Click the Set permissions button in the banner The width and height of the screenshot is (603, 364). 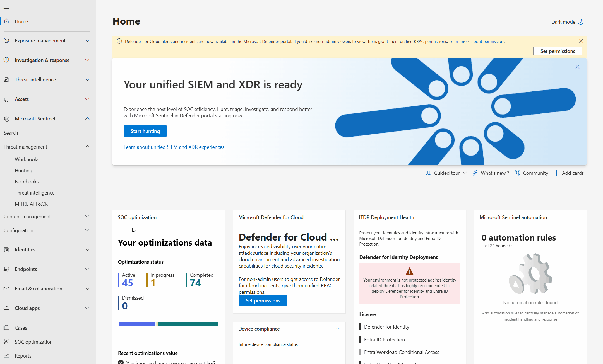click(x=558, y=51)
